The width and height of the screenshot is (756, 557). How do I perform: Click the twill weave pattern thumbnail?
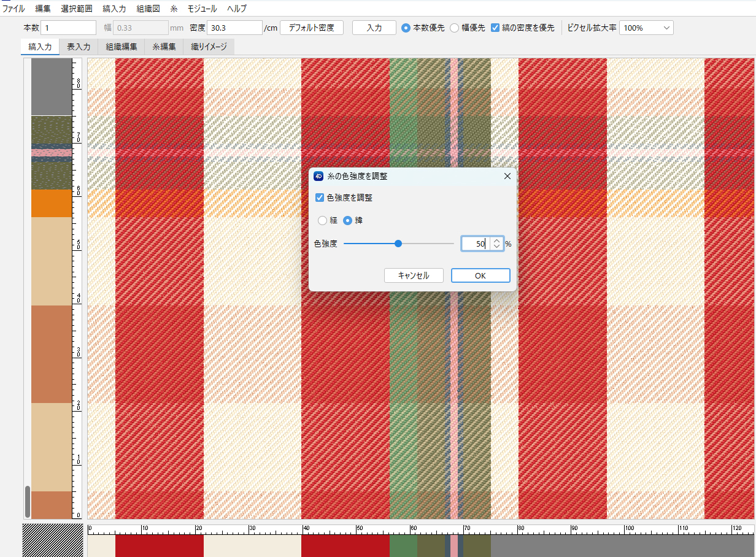[53, 540]
